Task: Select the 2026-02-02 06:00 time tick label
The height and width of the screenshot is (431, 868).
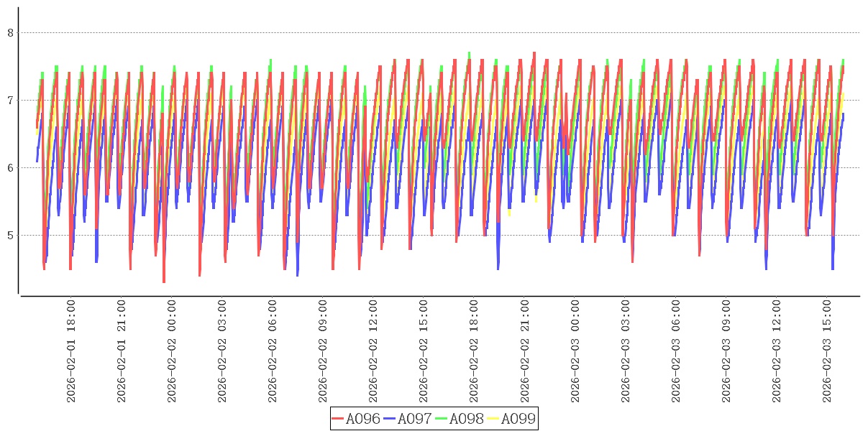Action: coord(273,351)
